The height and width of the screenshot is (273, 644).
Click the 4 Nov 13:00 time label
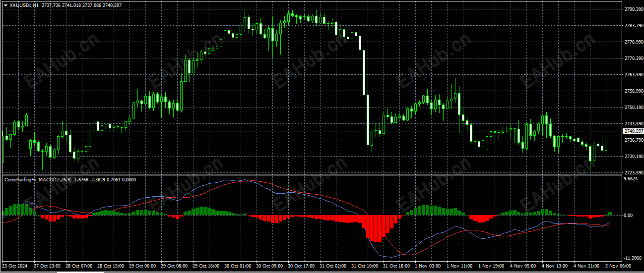point(555,266)
